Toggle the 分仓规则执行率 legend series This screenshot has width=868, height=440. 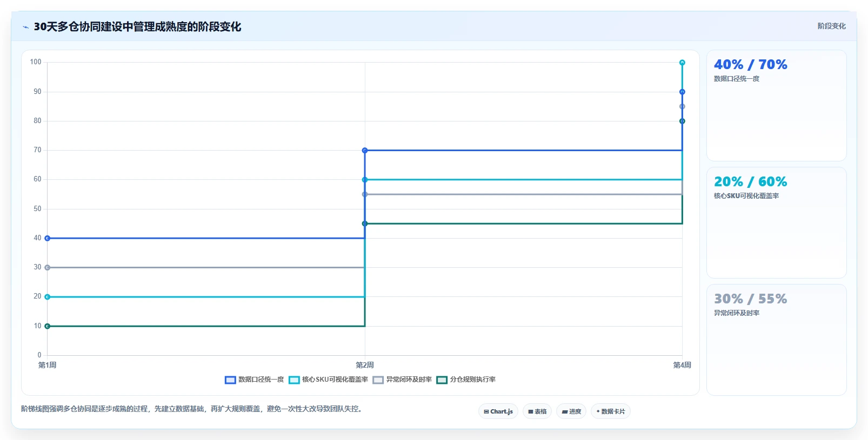pyautogui.click(x=466, y=380)
